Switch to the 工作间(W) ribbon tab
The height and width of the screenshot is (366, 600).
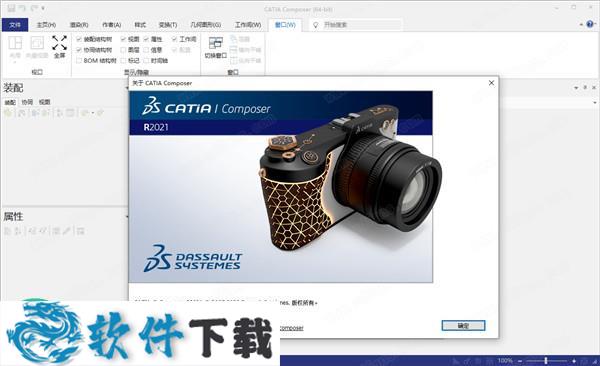248,25
